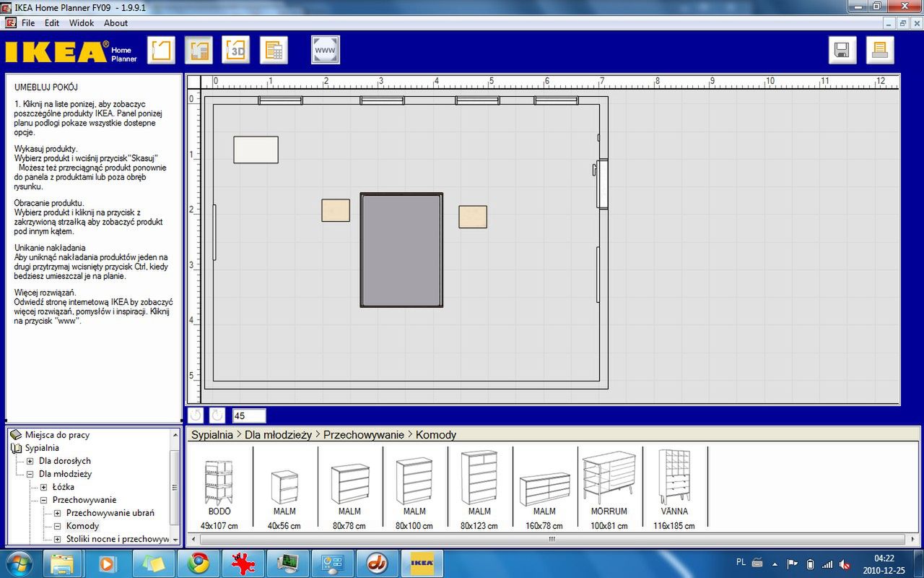Select the Przechowywanie ubrań tree item

(110, 513)
